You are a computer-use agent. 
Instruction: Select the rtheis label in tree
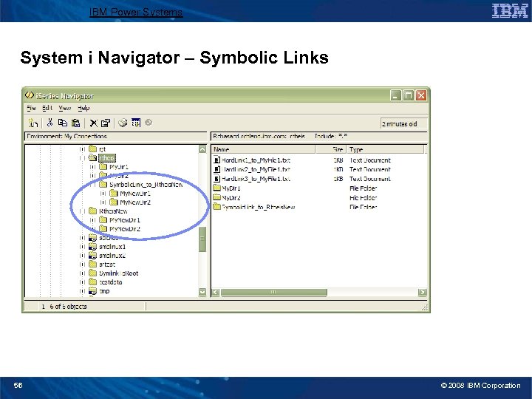pyautogui.click(x=107, y=158)
